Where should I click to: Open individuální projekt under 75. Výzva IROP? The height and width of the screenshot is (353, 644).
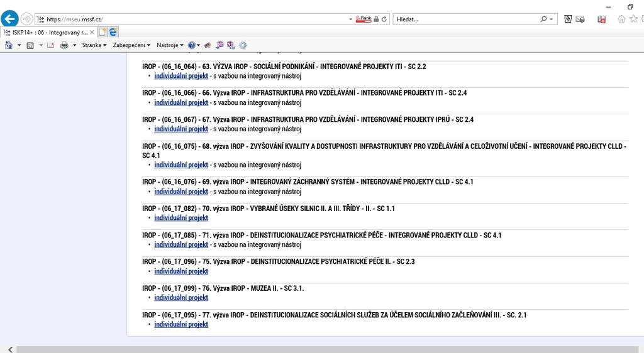181,271
